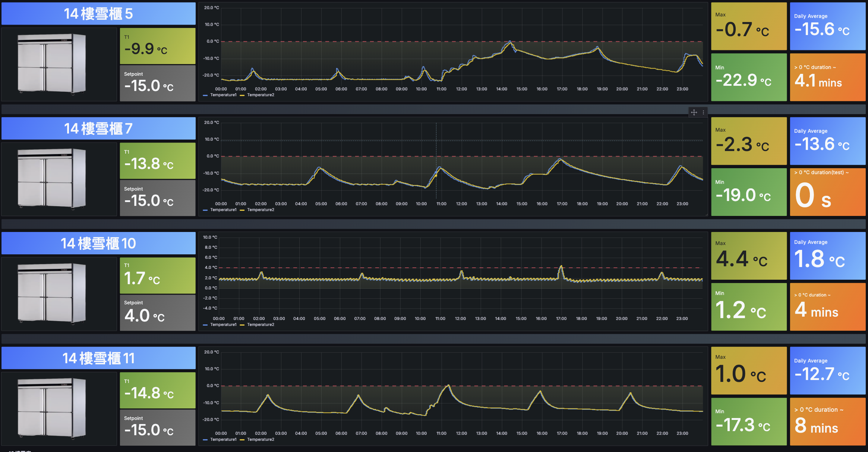
Task: Click Setpoint -15.0 °C under 14樓雪櫃 5
Action: [158, 83]
